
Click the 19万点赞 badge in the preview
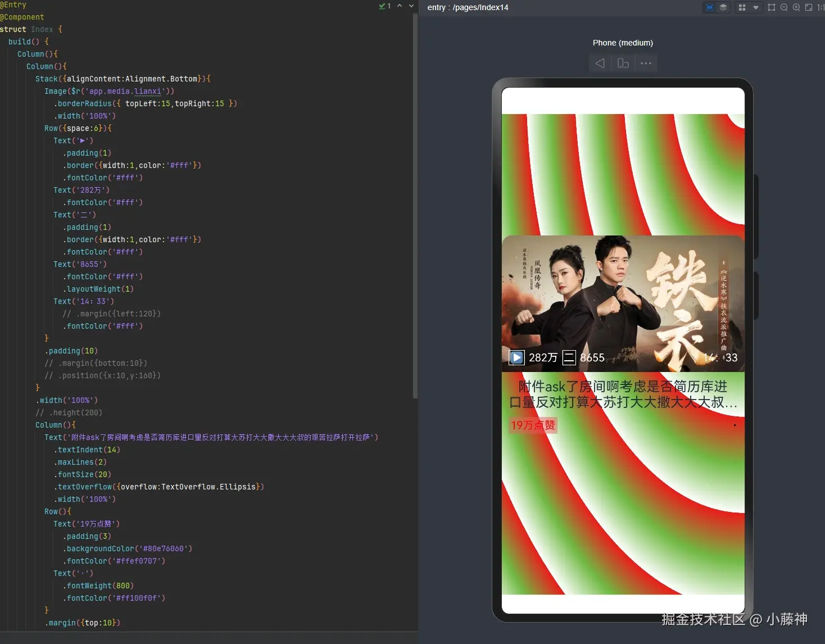(533, 425)
